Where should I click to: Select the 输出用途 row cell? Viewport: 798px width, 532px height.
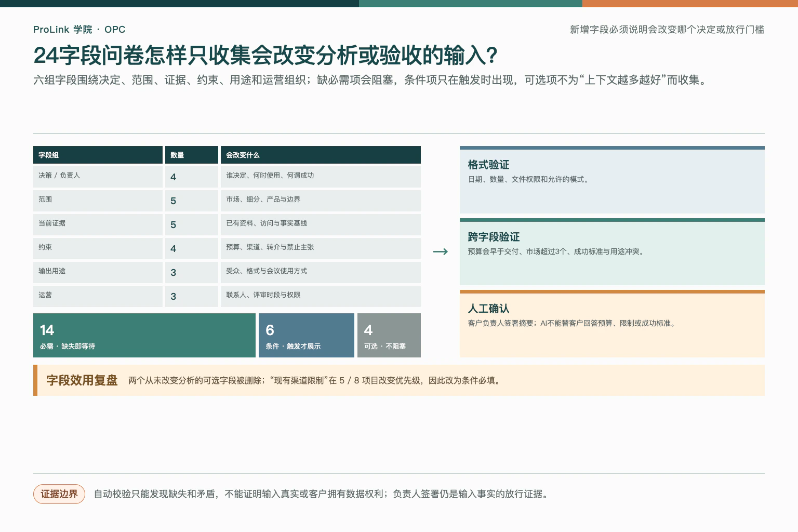(98, 272)
